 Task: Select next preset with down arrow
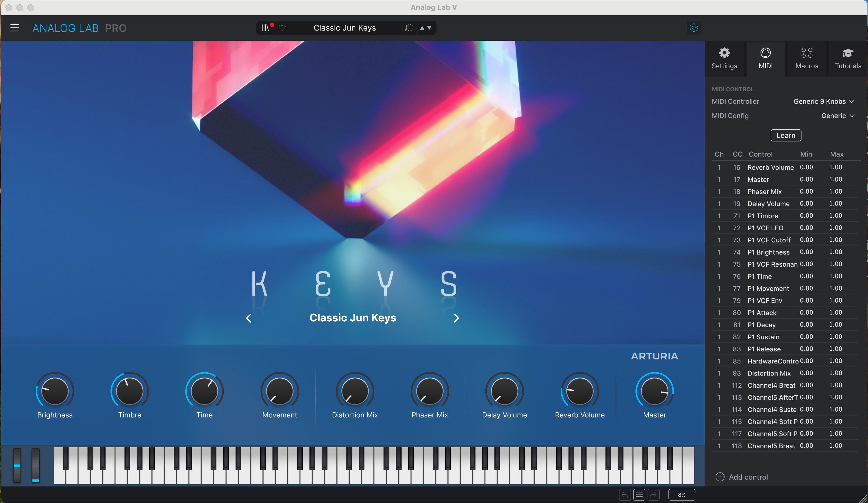[x=430, y=28]
